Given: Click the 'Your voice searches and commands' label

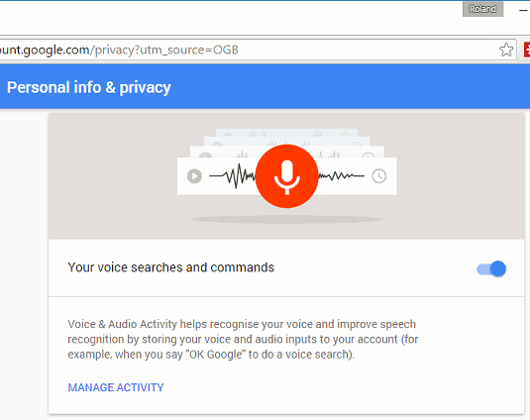Looking at the screenshot, I should pyautogui.click(x=170, y=267).
